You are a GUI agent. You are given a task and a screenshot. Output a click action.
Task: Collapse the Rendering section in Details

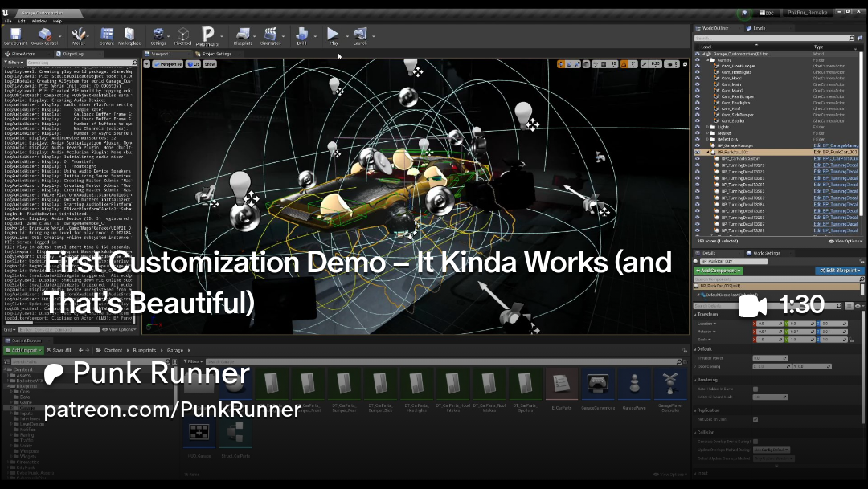coord(696,380)
